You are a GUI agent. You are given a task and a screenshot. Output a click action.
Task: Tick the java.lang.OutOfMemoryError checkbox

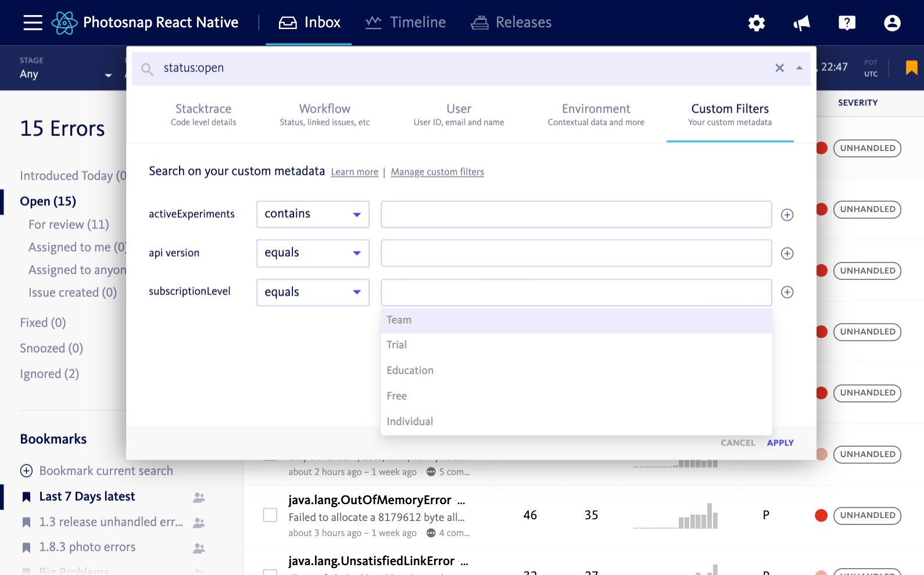270,515
